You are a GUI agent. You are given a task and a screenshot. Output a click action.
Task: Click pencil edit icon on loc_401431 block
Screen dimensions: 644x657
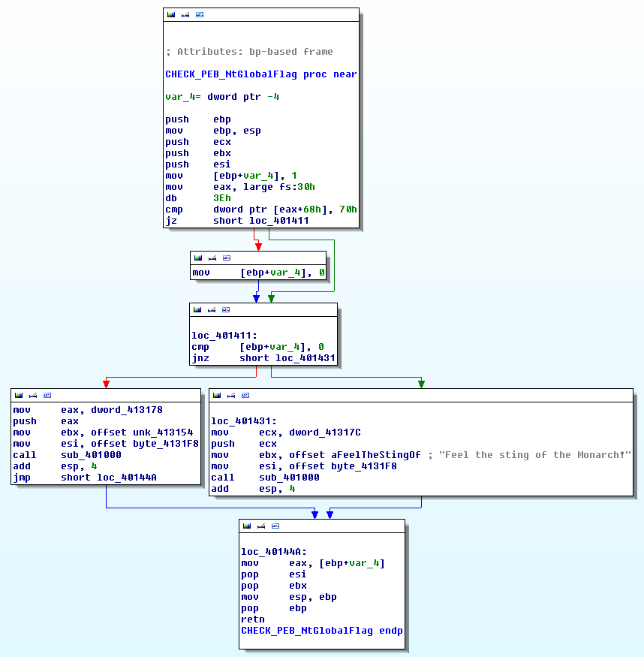(x=230, y=395)
